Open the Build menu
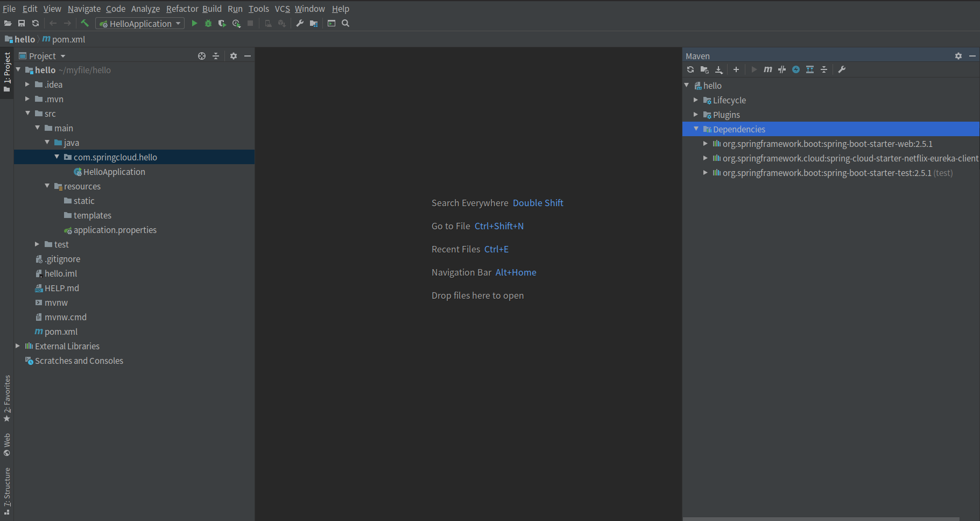Image resolution: width=980 pixels, height=521 pixels. tap(212, 9)
